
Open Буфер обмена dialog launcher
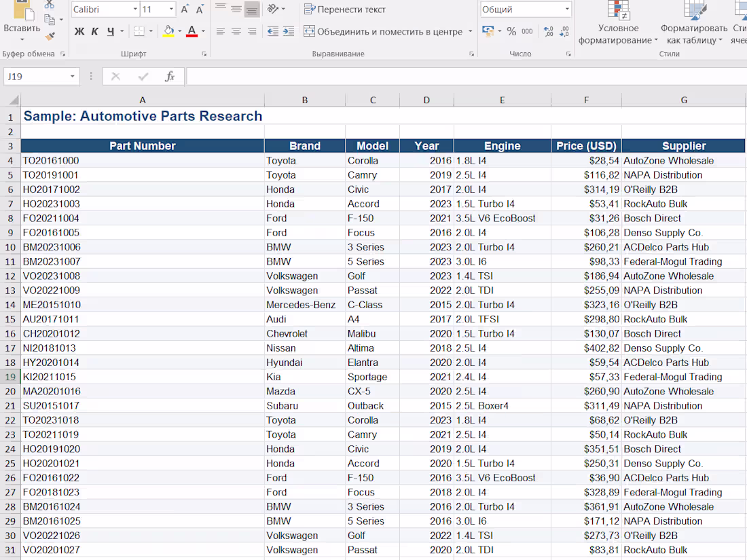click(62, 54)
